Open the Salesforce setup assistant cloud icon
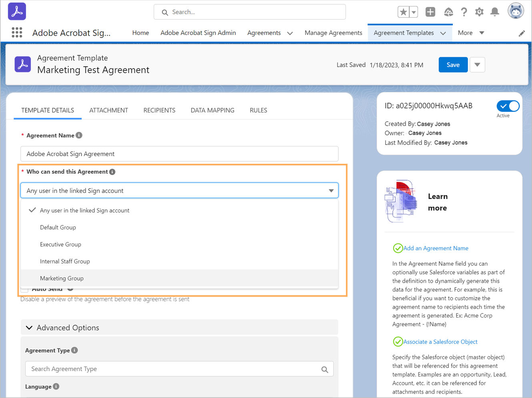Screen dimensions: 532x398 pyautogui.click(x=448, y=12)
